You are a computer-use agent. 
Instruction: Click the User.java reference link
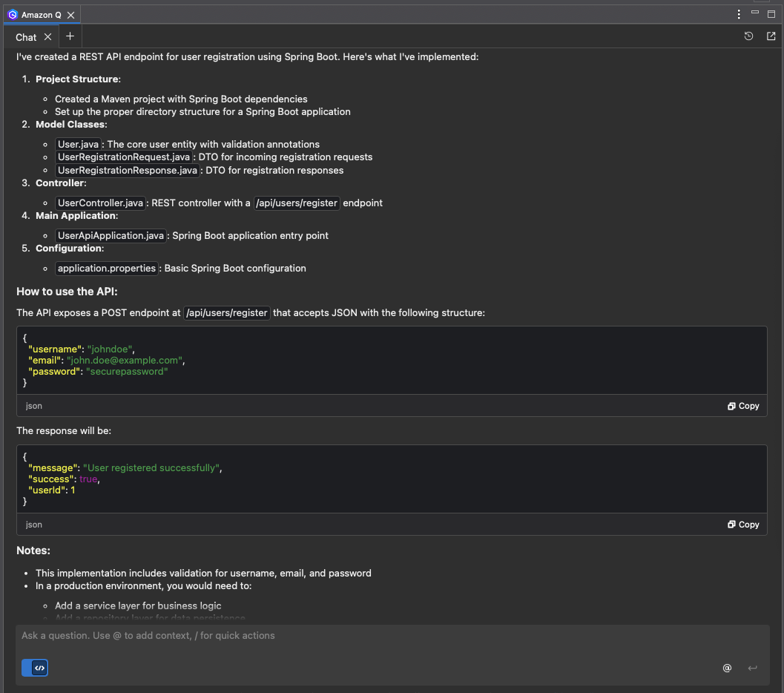(78, 144)
